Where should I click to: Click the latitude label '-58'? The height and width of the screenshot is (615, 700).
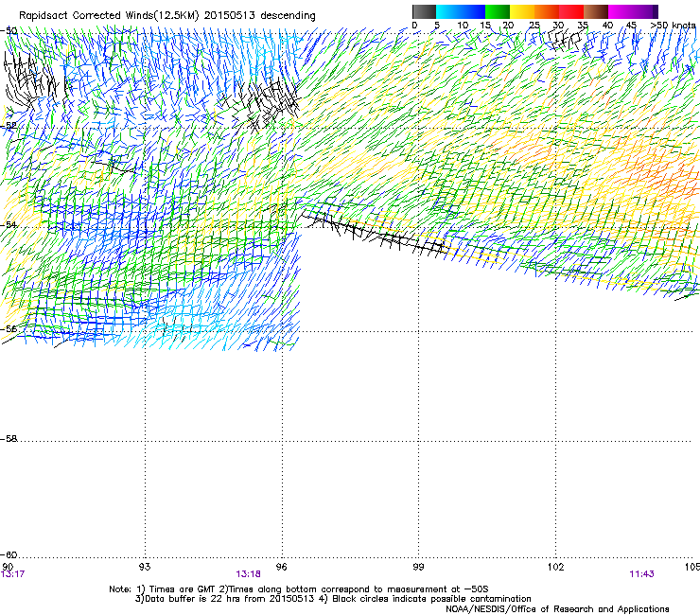tap(9, 439)
